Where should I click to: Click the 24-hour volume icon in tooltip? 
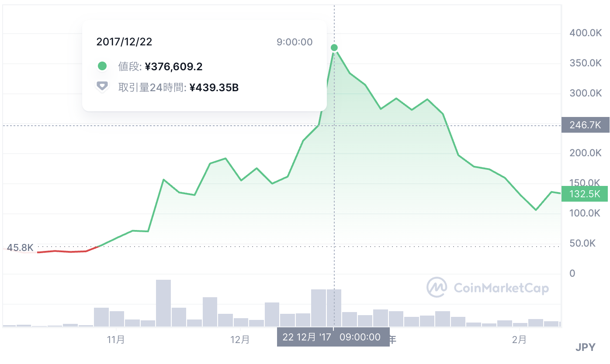102,87
